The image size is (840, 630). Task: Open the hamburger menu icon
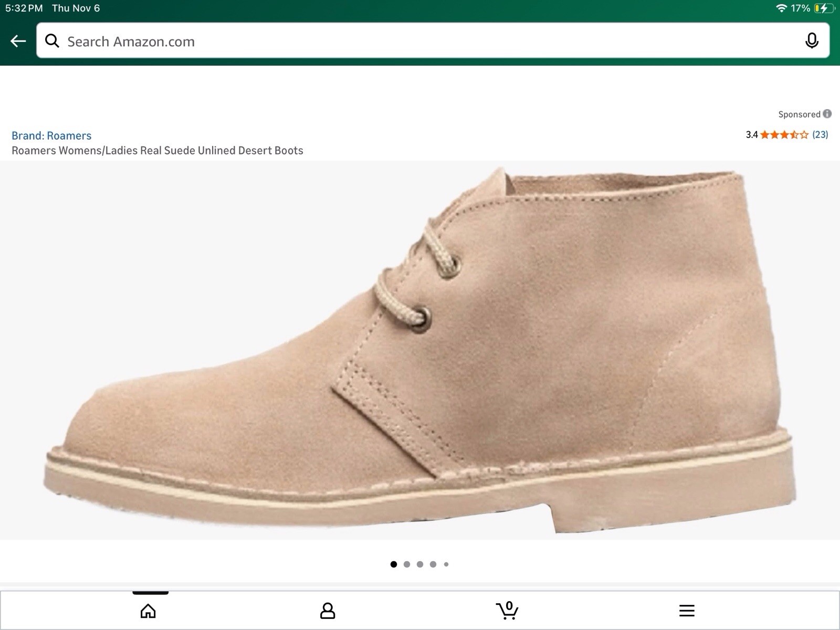[x=687, y=611]
